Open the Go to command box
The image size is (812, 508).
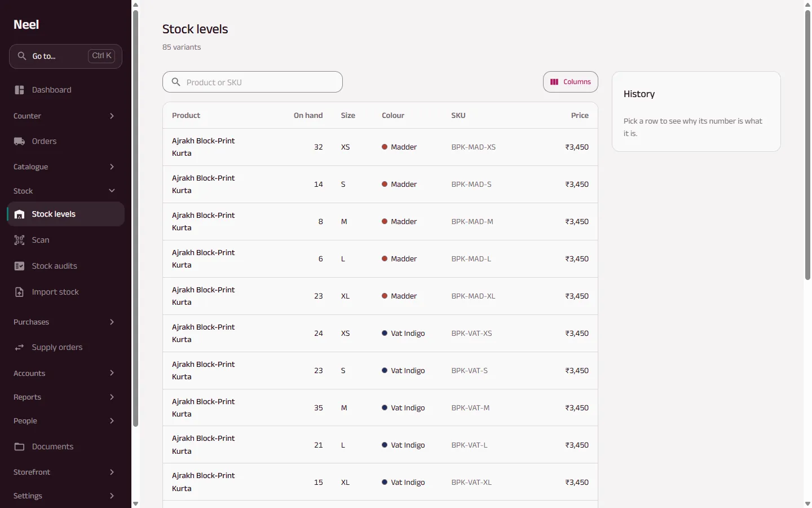pos(65,56)
